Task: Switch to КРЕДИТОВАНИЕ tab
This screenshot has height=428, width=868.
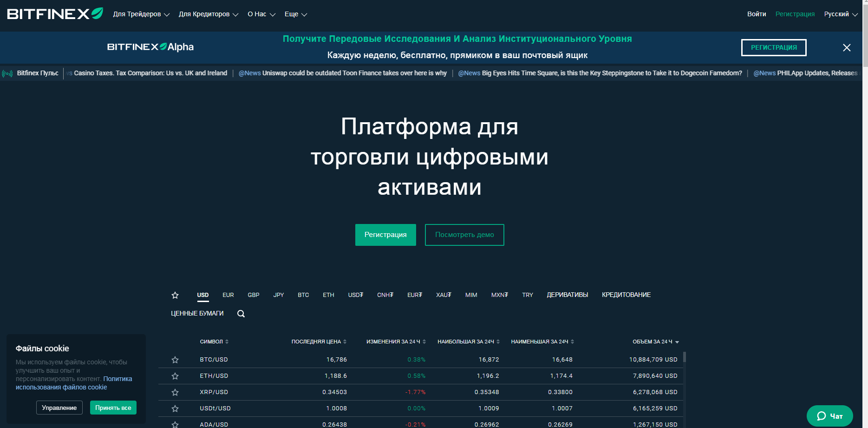Action: [x=627, y=295]
